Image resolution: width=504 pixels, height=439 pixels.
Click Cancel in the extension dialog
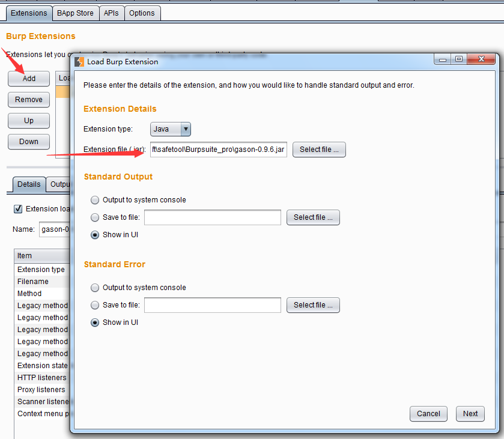tap(428, 413)
